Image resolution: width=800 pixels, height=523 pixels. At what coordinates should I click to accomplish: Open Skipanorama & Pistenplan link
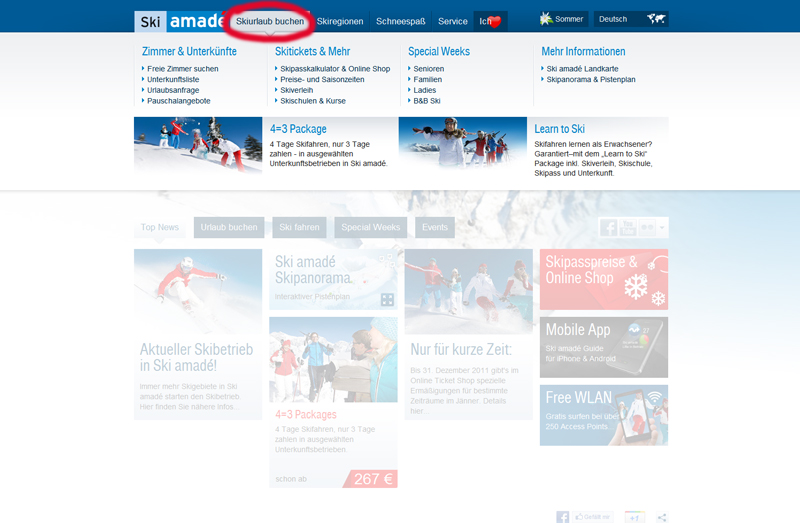pos(591,79)
